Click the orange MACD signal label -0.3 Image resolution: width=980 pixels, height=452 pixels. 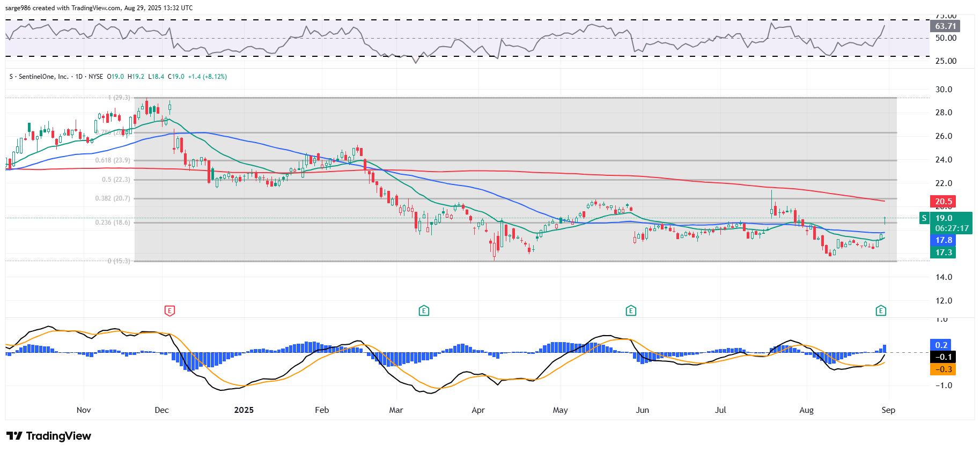coord(944,369)
